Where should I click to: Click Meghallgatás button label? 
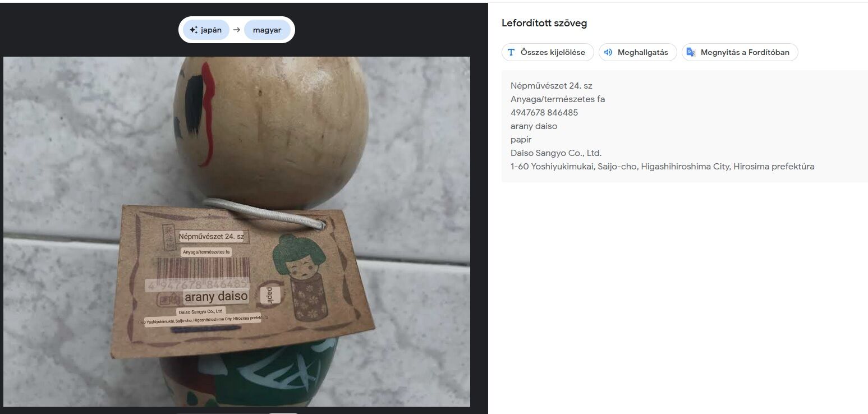point(643,52)
